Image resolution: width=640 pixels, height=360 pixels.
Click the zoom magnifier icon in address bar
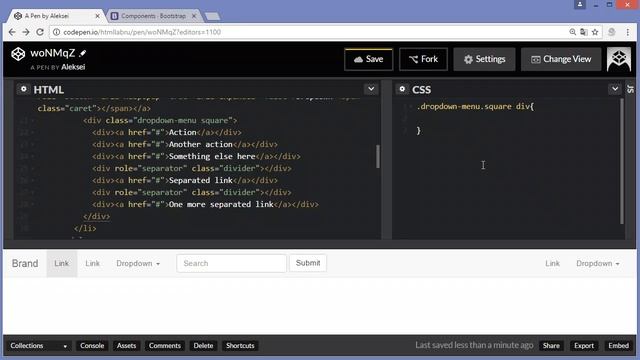tap(573, 32)
